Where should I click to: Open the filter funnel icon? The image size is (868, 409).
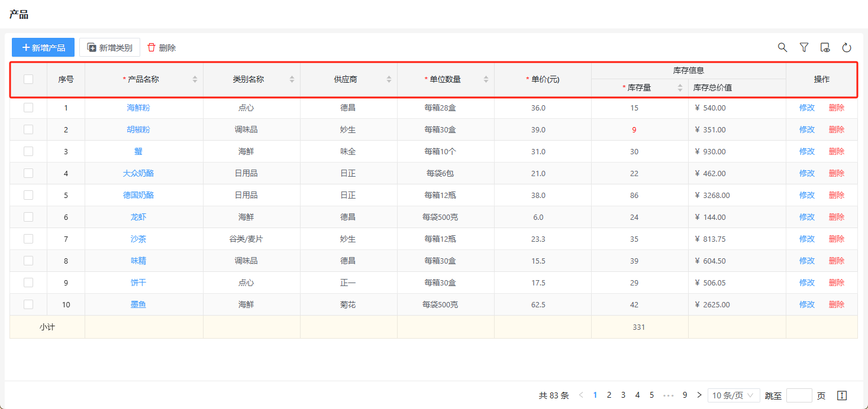pos(804,47)
